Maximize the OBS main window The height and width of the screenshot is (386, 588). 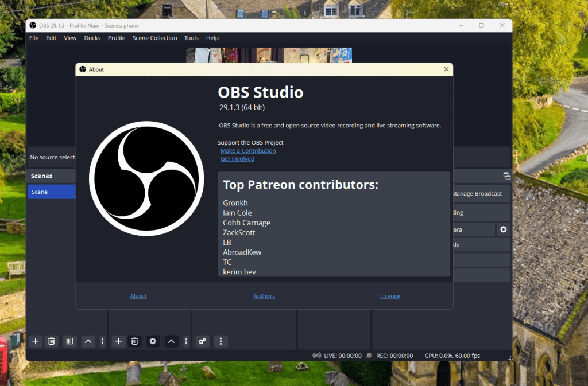[481, 25]
